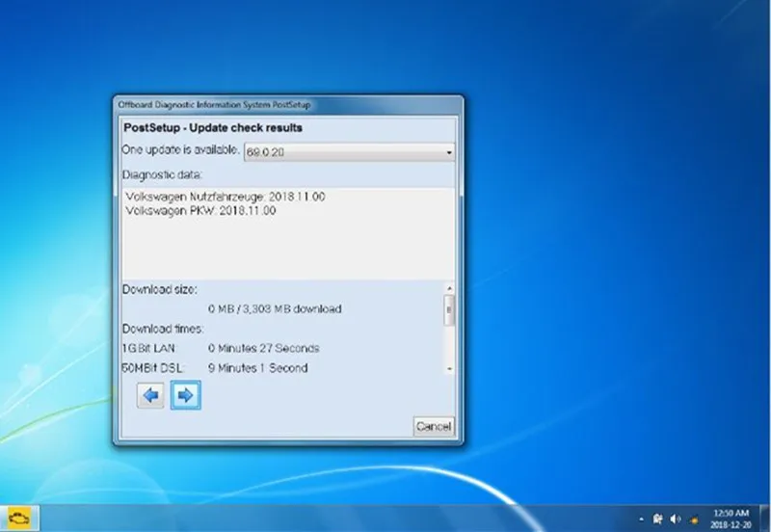Click the Action Center flag tray icon
This screenshot has height=532, width=771.
coord(658,519)
